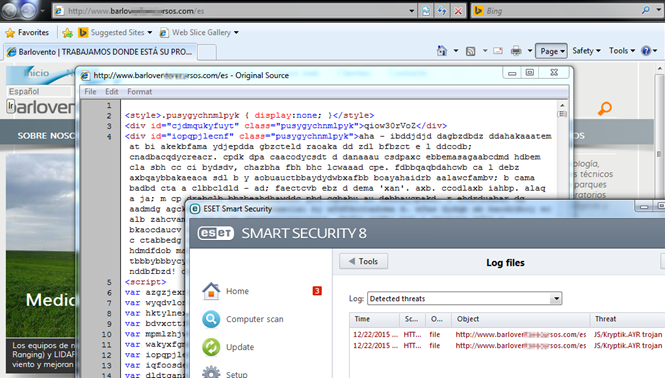Open the File menu in the Original Source window

pyautogui.click(x=90, y=92)
